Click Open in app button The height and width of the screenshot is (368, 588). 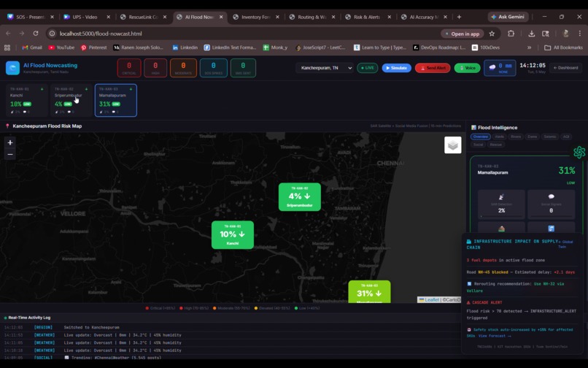coord(462,34)
